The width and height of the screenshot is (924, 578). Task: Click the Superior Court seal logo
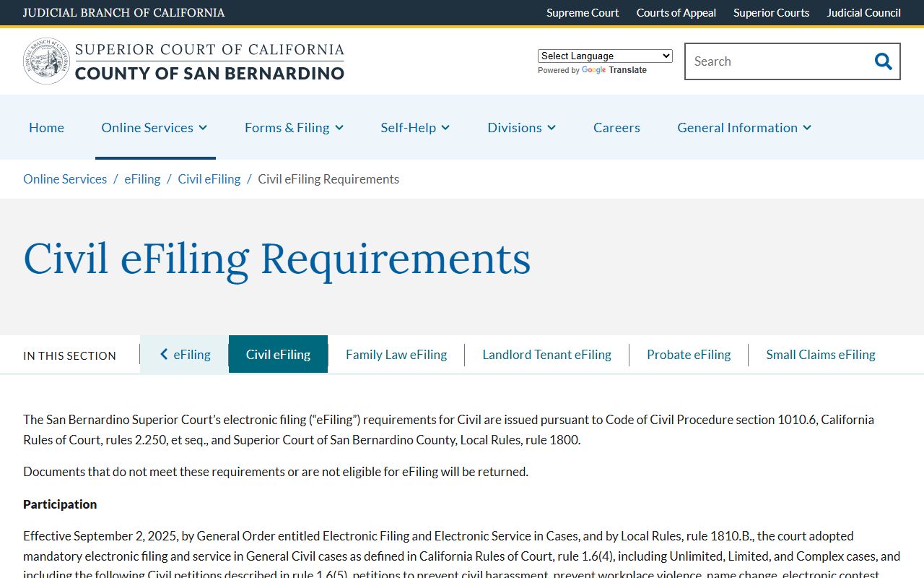click(46, 61)
